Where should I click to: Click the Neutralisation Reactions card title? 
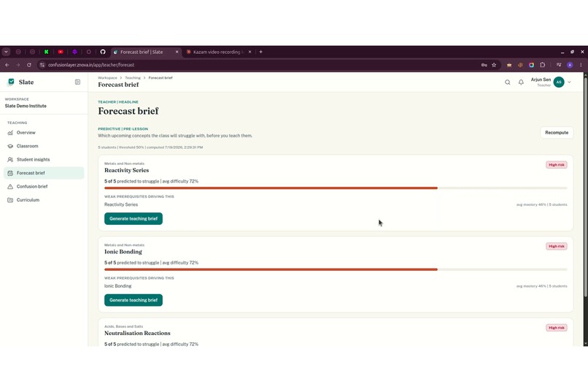point(137,333)
